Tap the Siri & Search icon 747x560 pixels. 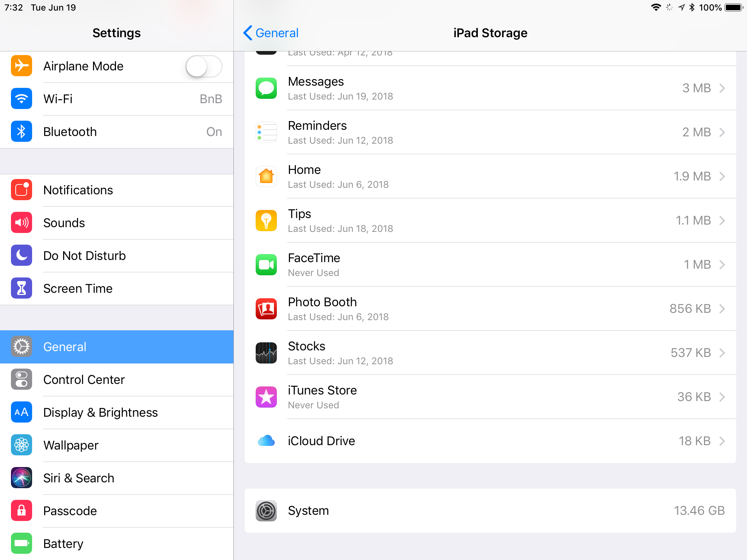pyautogui.click(x=22, y=478)
